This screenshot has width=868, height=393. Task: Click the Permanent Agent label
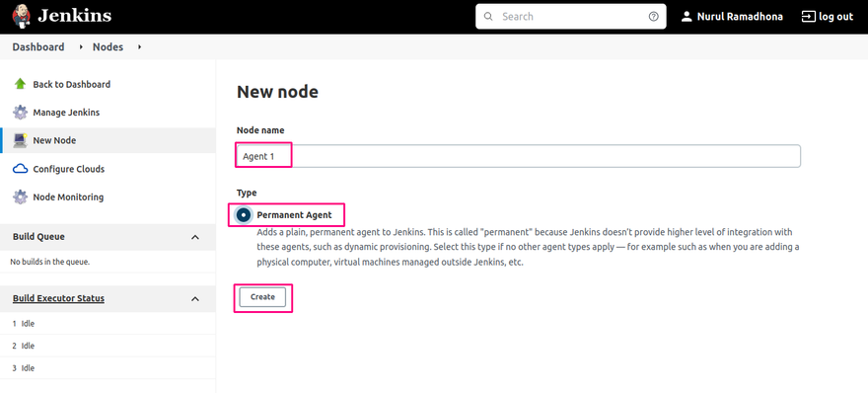(x=295, y=214)
